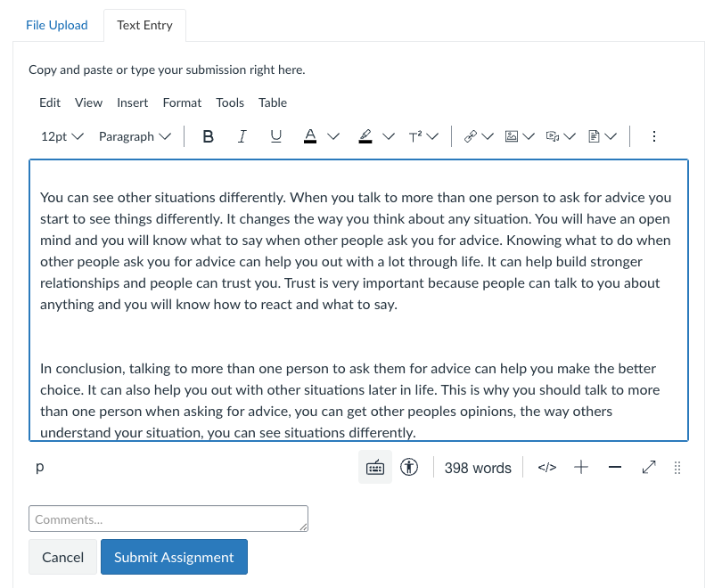Switch to HTML editor view
The image size is (722, 588).
click(x=547, y=468)
